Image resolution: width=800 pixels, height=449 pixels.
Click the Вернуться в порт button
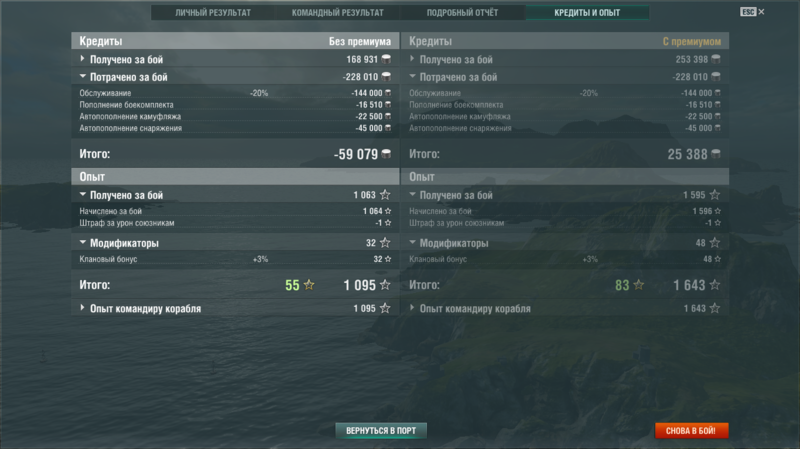(x=381, y=431)
